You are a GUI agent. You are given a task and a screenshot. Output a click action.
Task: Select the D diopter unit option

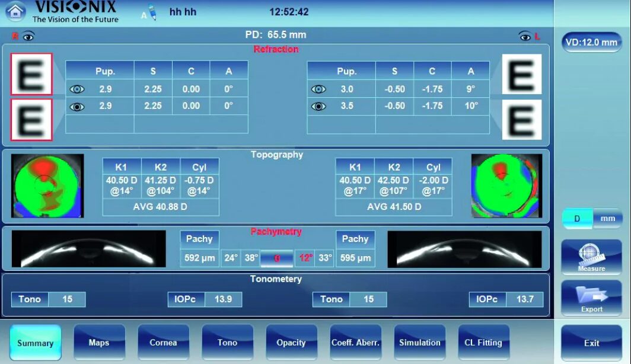click(577, 219)
